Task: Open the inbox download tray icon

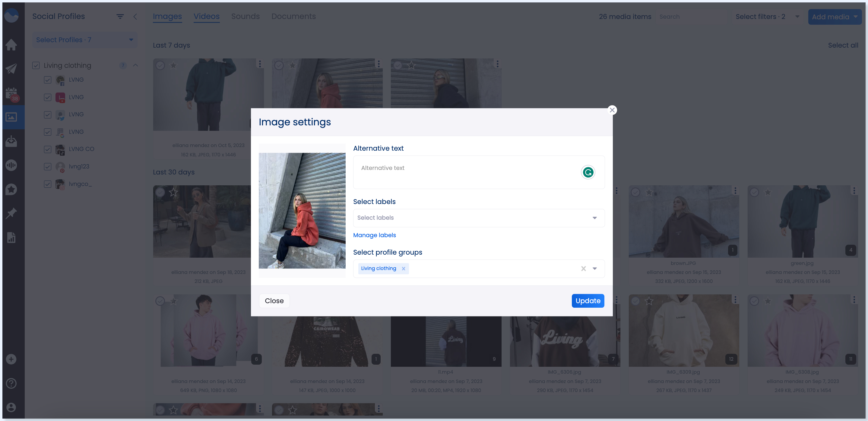Action: point(11,141)
